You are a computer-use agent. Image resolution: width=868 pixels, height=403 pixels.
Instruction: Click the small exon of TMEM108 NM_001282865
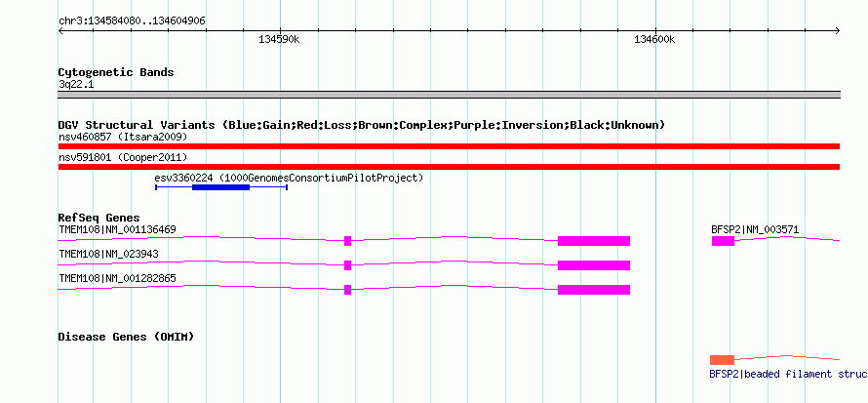[x=347, y=290]
